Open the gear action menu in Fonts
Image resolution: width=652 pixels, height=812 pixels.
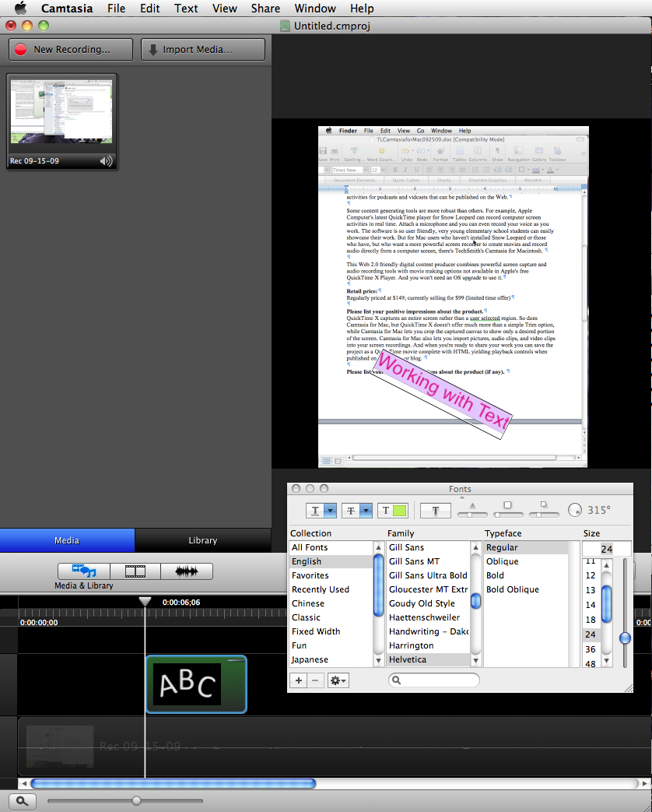click(x=338, y=680)
